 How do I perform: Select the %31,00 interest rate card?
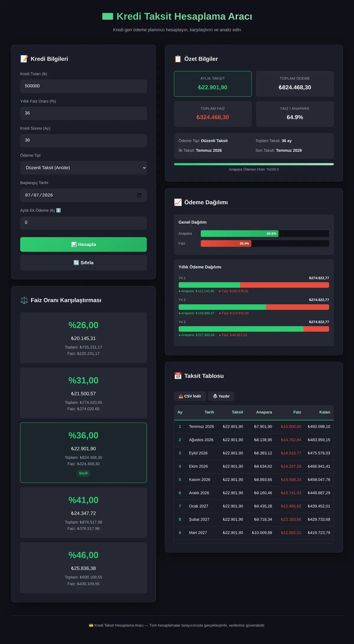point(83,393)
